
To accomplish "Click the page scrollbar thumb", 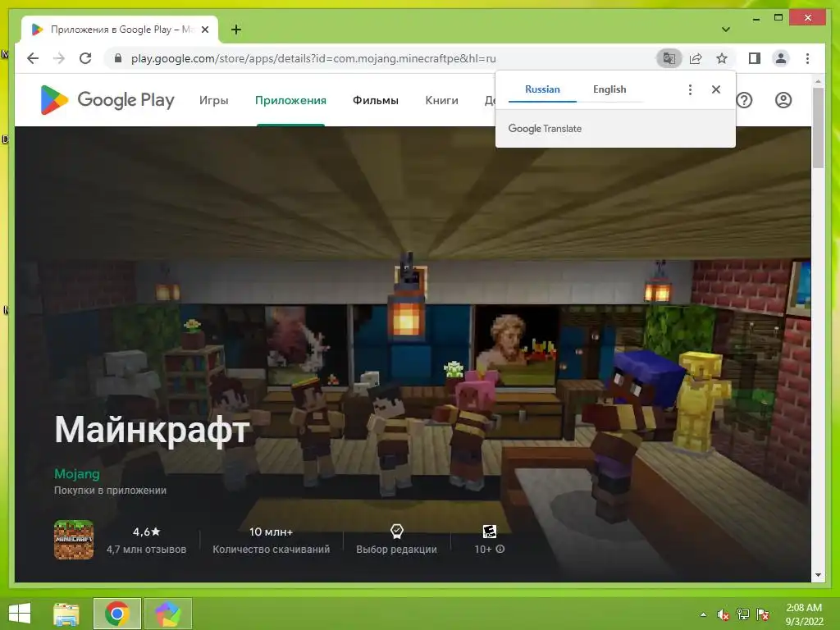I will point(818,127).
